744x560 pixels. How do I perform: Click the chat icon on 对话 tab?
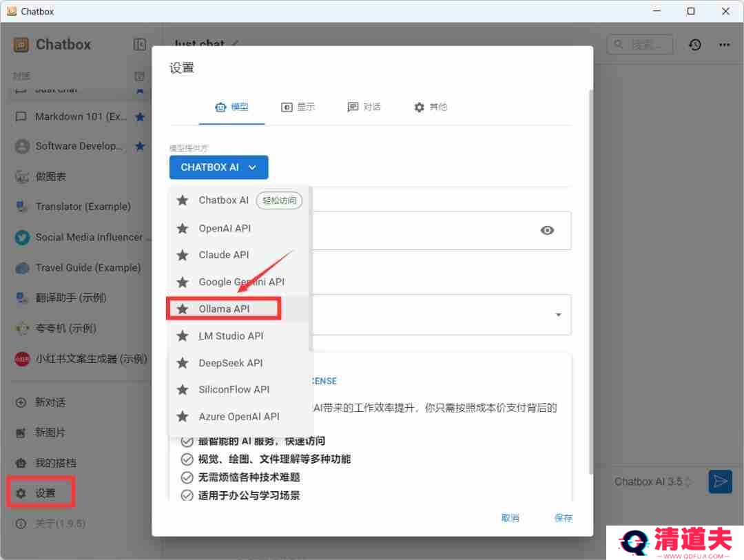pos(353,107)
